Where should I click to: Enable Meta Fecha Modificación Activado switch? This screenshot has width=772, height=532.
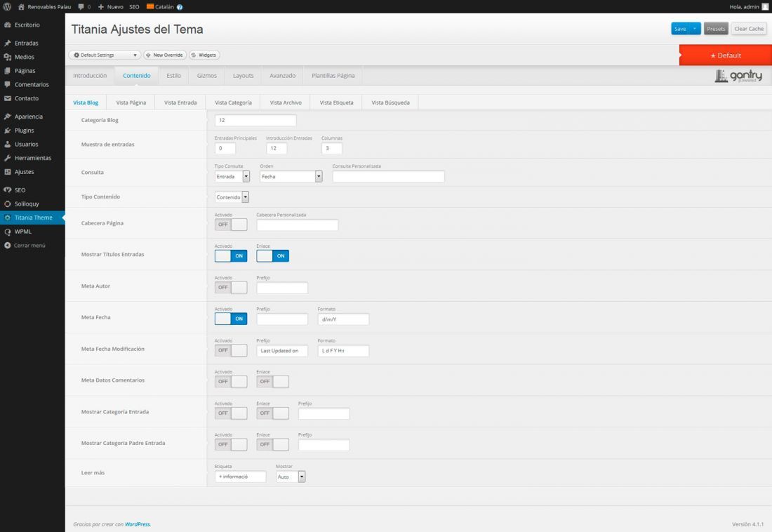231,350
